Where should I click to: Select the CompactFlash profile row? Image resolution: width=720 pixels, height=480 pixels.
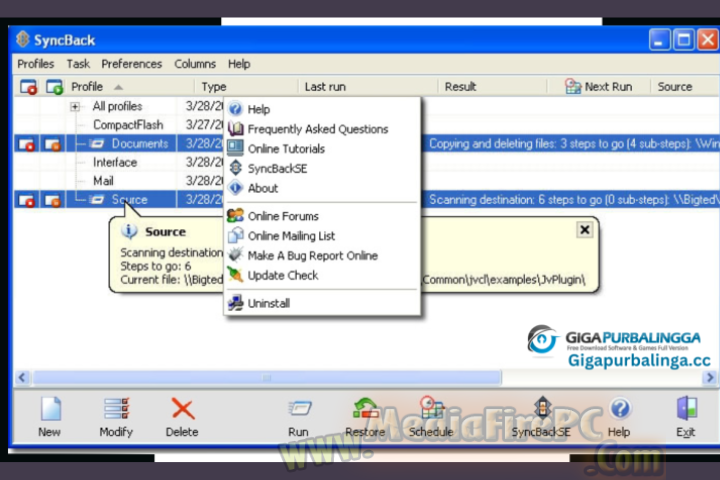coord(128,125)
